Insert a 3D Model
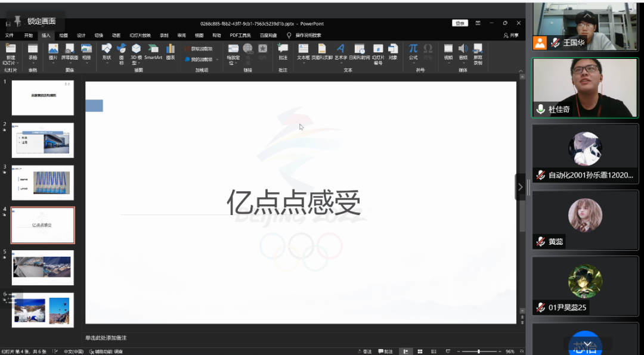Viewport: 644px width, 355px height. tap(136, 54)
